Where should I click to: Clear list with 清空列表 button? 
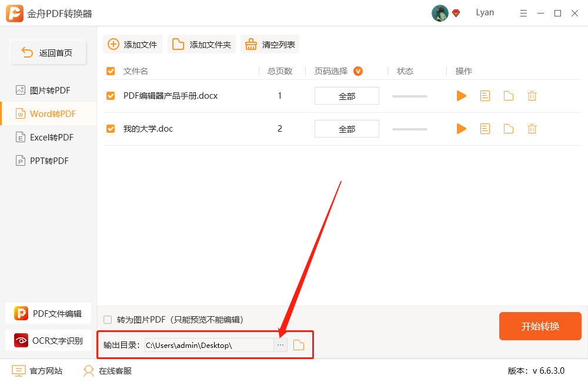click(270, 44)
